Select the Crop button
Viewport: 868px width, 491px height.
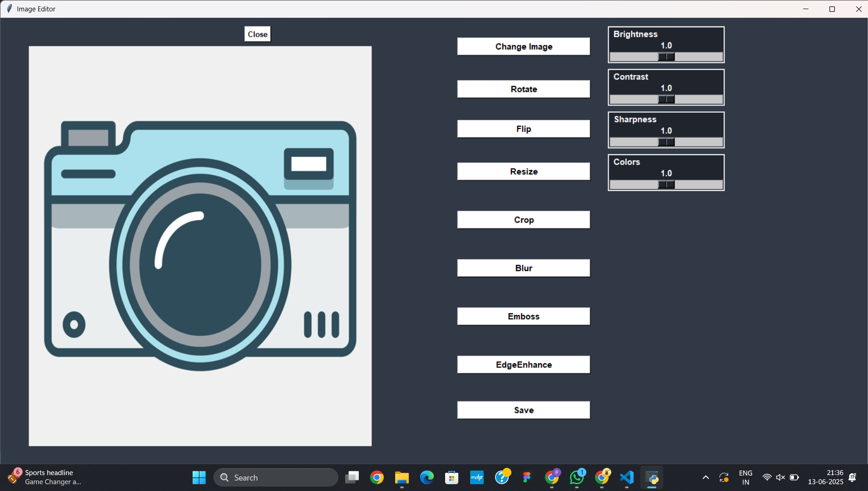[x=523, y=220]
